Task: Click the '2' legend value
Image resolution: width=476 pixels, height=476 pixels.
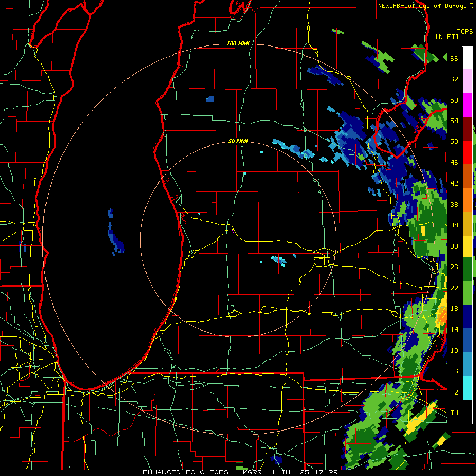Action: click(456, 392)
